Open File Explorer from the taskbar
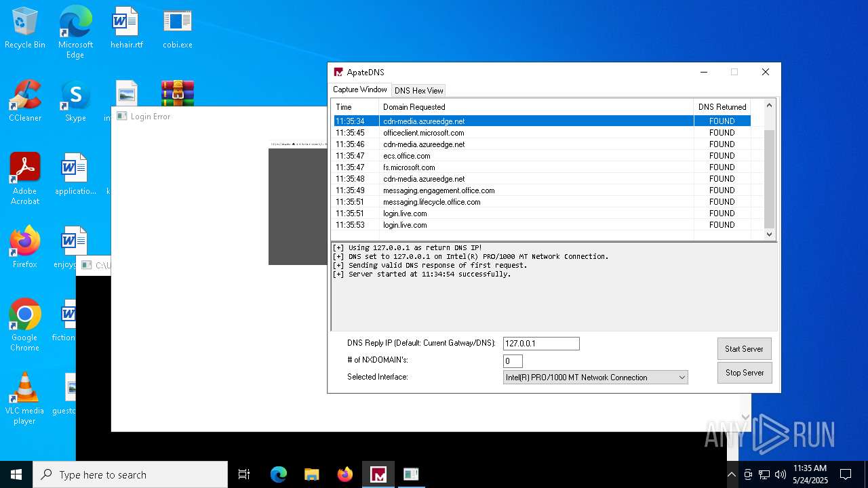The height and width of the screenshot is (488, 868). (x=311, y=474)
